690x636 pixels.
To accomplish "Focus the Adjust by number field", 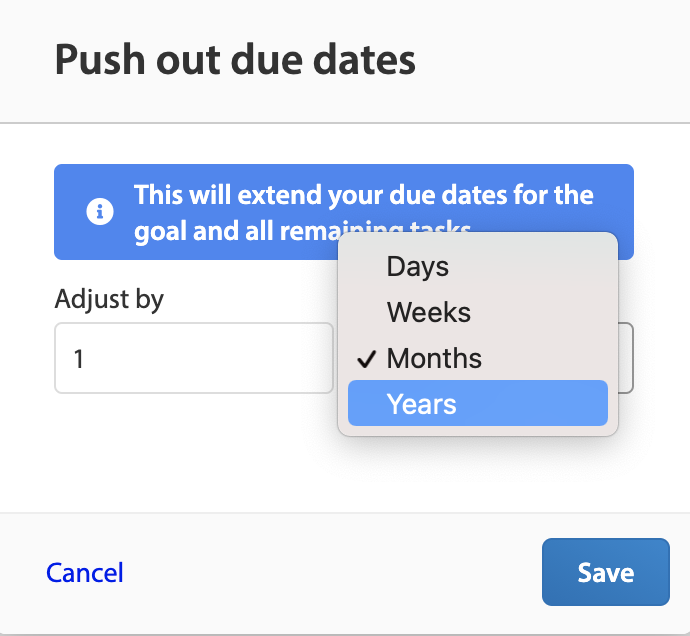I will pos(194,358).
